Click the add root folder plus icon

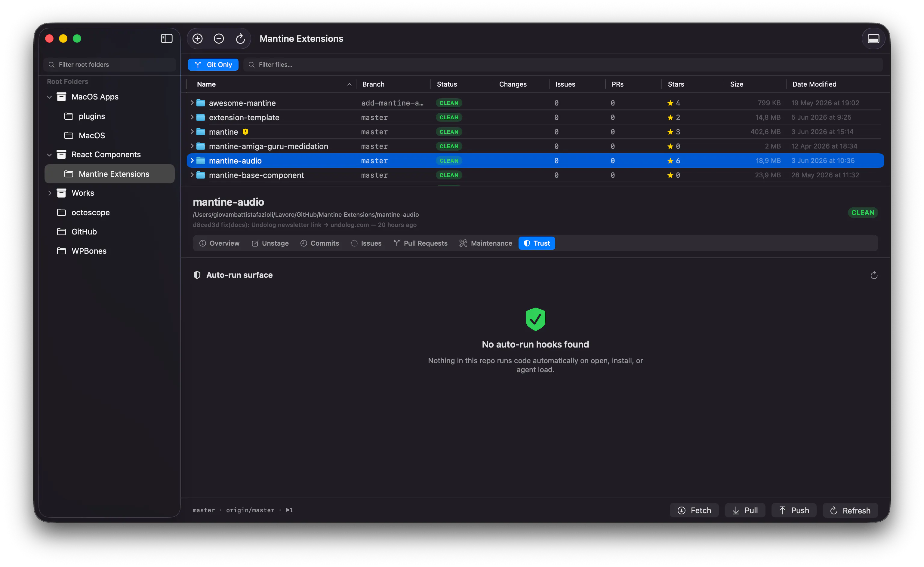(x=197, y=38)
